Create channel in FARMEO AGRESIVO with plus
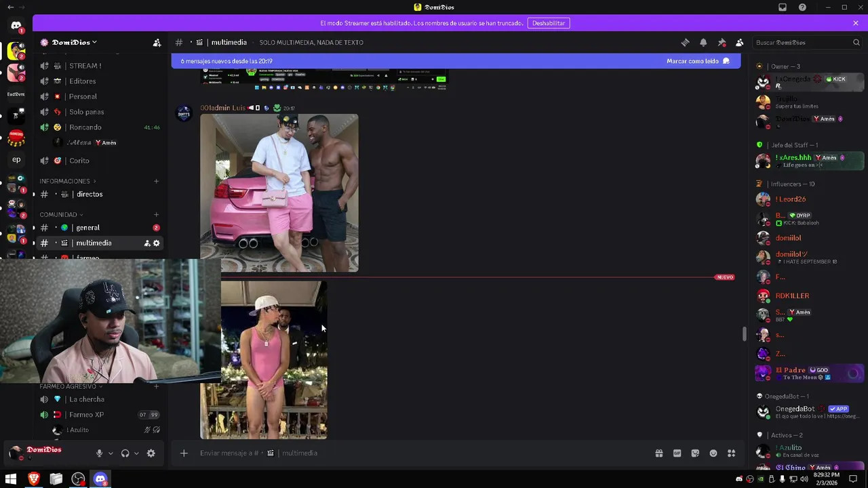This screenshot has height=488, width=868. click(156, 386)
